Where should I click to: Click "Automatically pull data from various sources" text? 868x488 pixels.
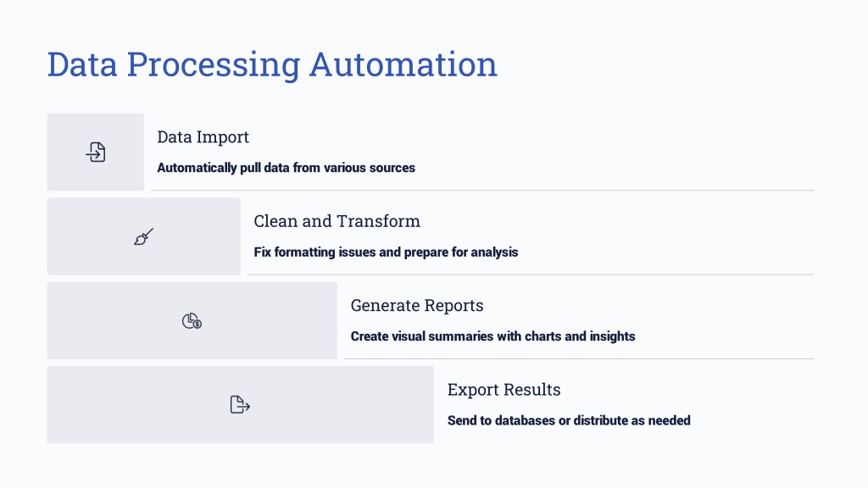pyautogui.click(x=287, y=168)
